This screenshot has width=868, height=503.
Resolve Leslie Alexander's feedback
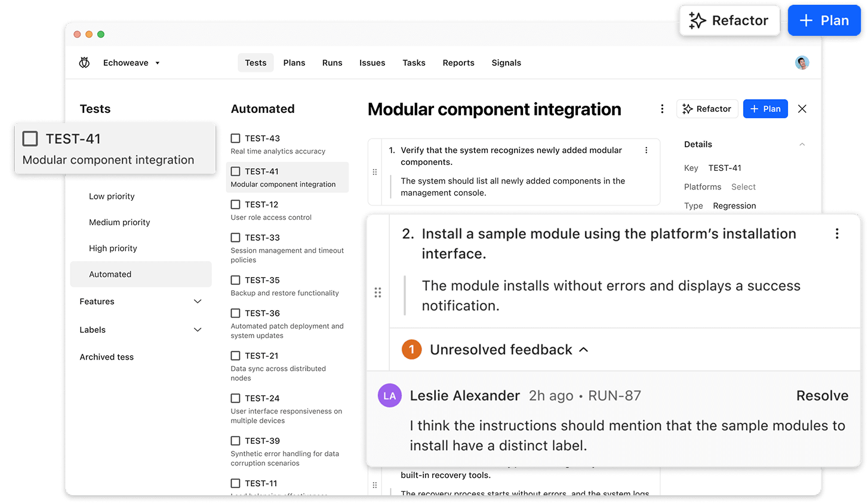click(x=823, y=395)
